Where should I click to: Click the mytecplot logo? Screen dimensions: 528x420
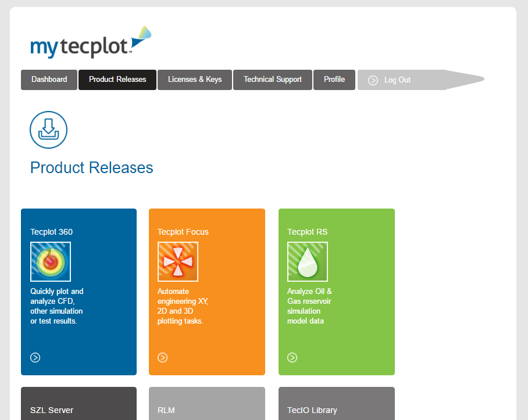point(91,42)
